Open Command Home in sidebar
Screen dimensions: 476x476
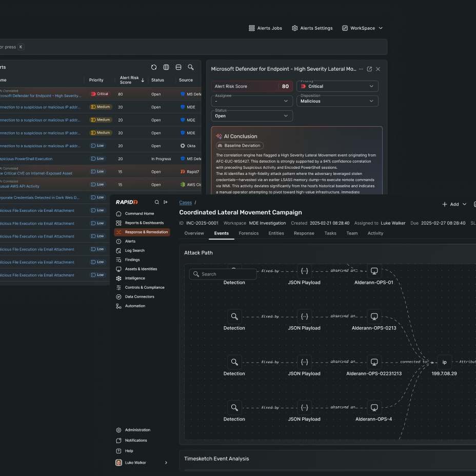click(x=142, y=214)
